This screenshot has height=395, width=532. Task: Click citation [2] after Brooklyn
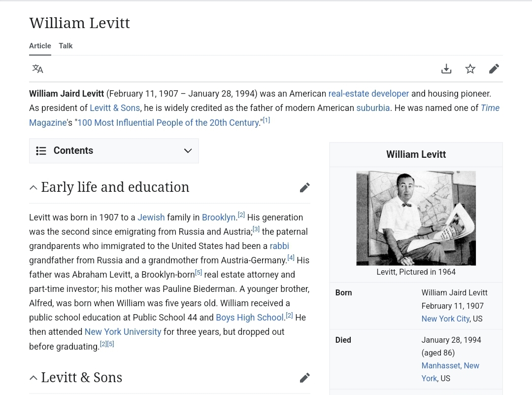point(241,215)
